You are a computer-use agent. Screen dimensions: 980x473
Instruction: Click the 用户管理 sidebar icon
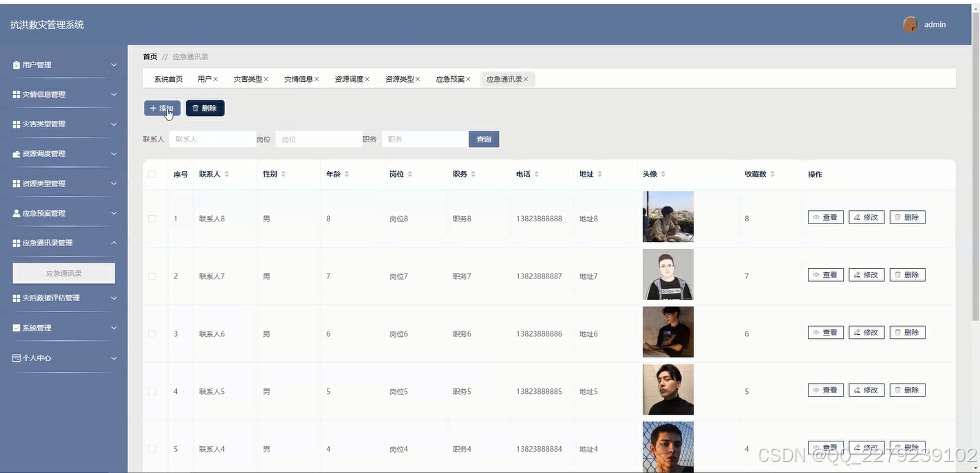tap(16, 64)
